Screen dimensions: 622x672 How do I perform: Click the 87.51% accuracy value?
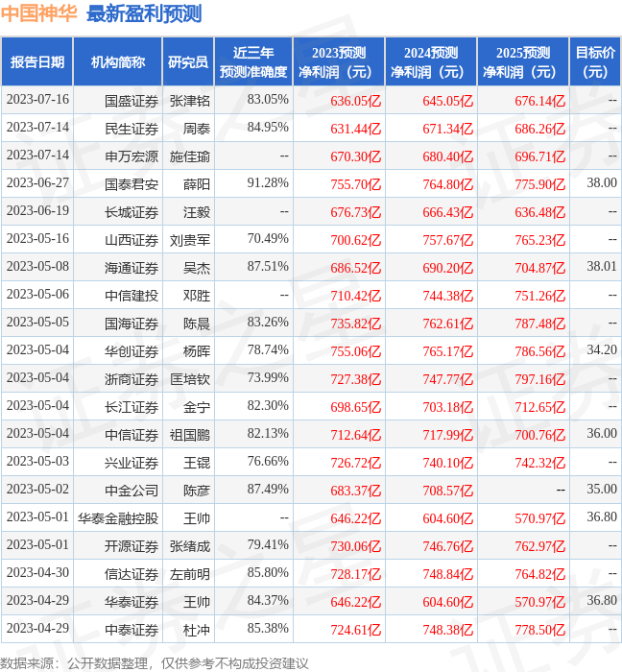coord(268,266)
